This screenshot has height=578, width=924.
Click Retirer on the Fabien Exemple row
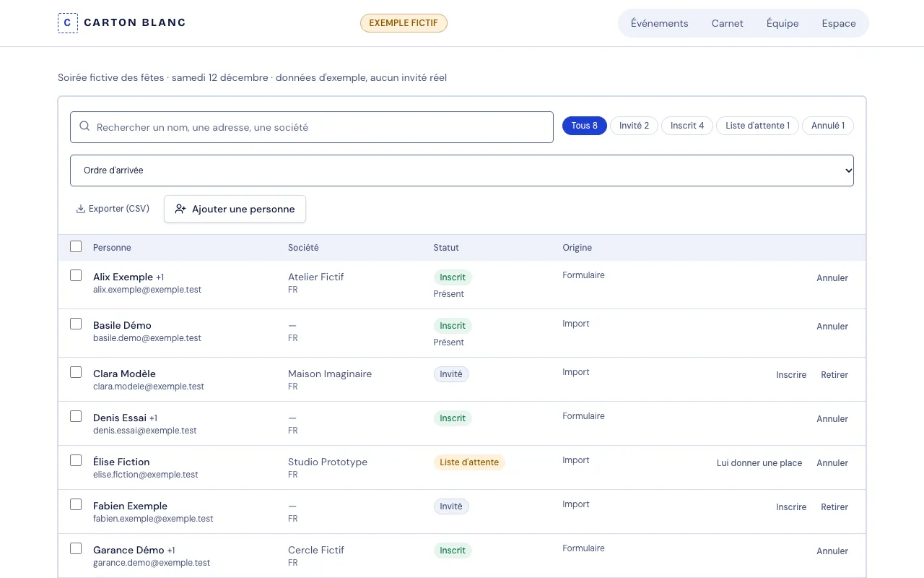tap(834, 507)
